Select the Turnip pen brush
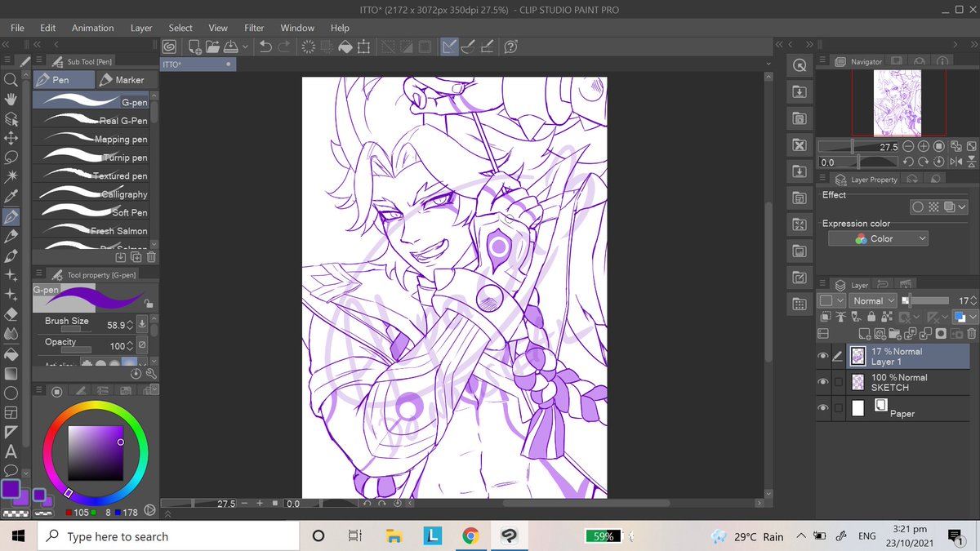980x551 pixels. click(91, 158)
